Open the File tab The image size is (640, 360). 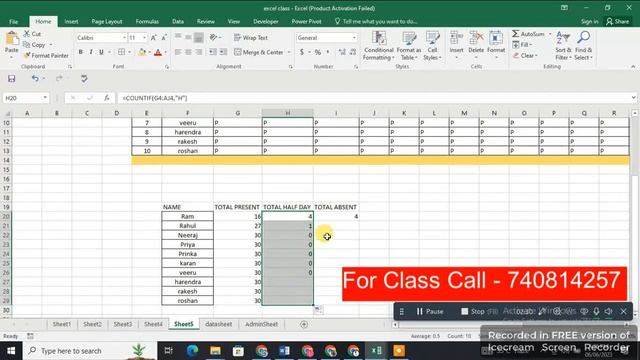click(x=13, y=21)
